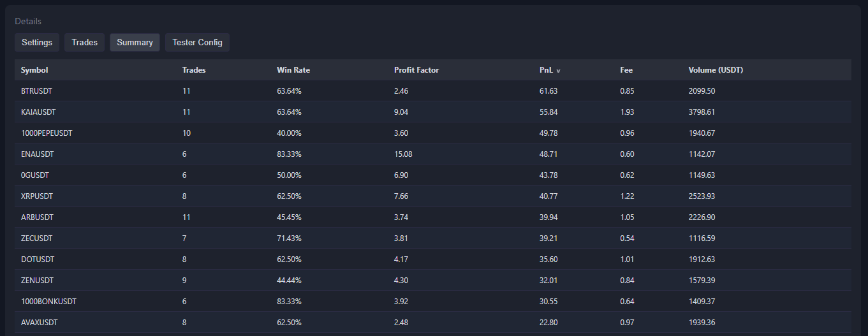The image size is (868, 336).
Task: Sort table by Symbol column header
Action: [x=34, y=70]
